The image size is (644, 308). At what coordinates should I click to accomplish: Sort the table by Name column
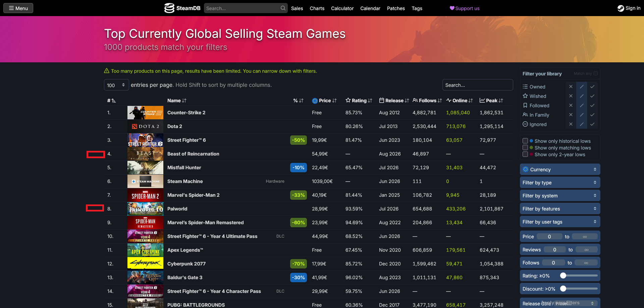(177, 101)
